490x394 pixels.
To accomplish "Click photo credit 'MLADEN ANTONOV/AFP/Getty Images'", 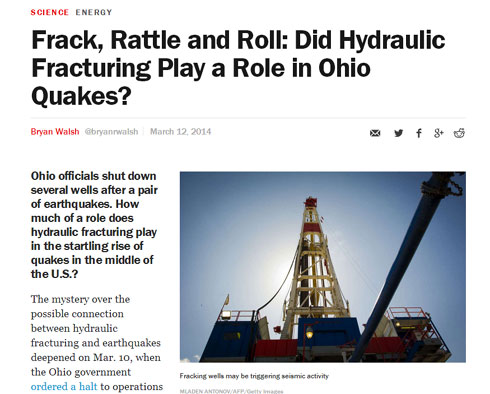I will point(231,391).
